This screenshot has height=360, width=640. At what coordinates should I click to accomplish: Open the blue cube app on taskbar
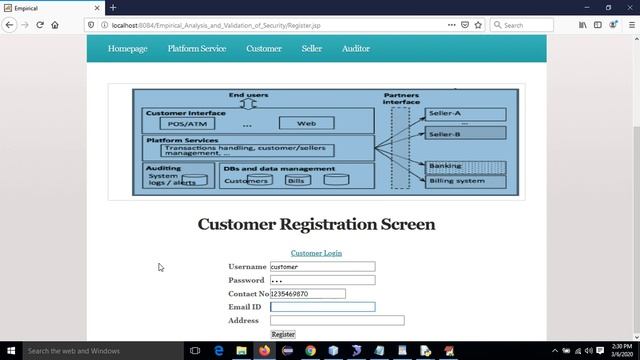(333, 351)
